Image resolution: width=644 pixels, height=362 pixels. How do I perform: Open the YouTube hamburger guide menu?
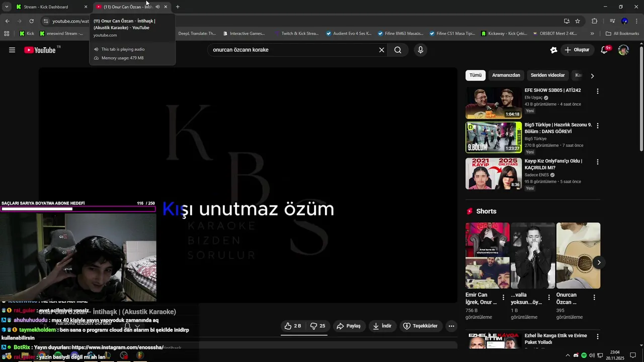(x=12, y=50)
